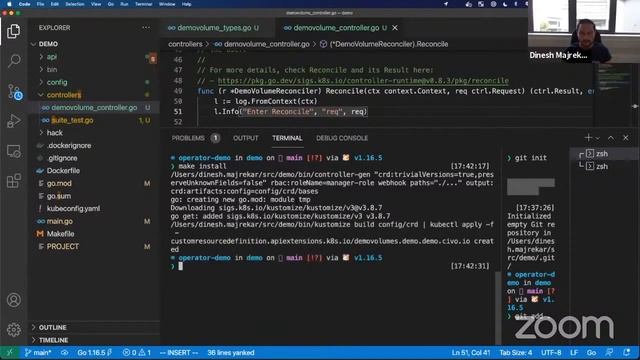Select the TERMINAL panel tab
The width and height of the screenshot is (640, 360).
point(287,138)
